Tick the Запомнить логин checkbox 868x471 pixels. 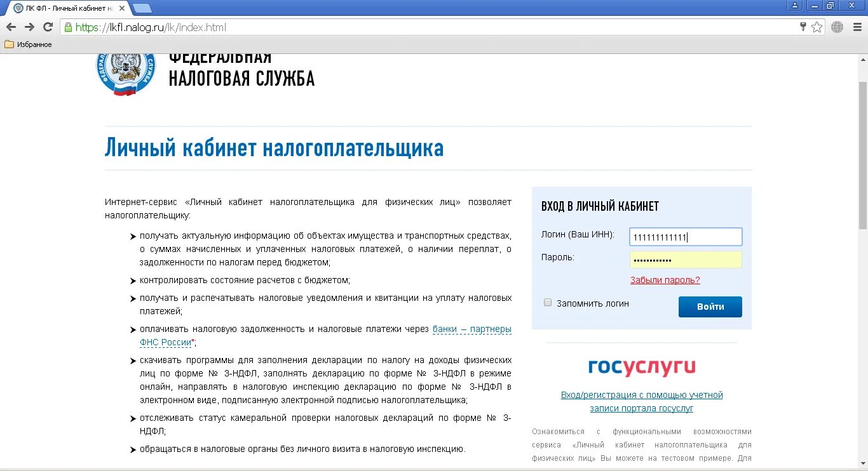pos(548,303)
